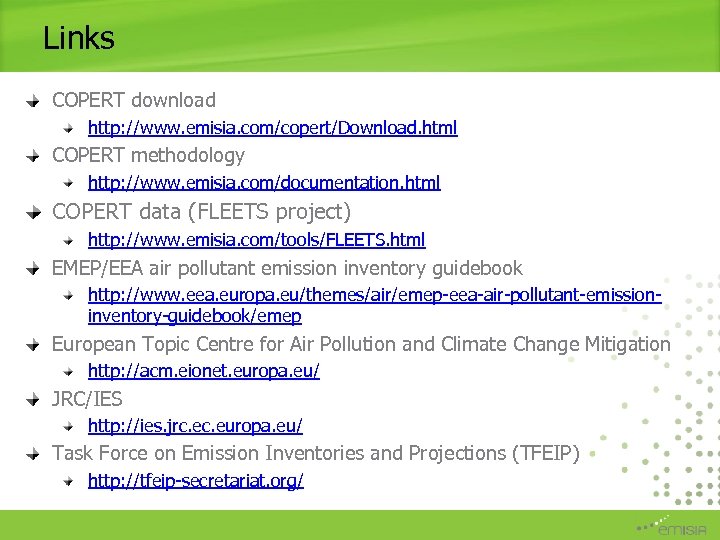
Task: Click the Links slide title
Action: click(x=79, y=39)
